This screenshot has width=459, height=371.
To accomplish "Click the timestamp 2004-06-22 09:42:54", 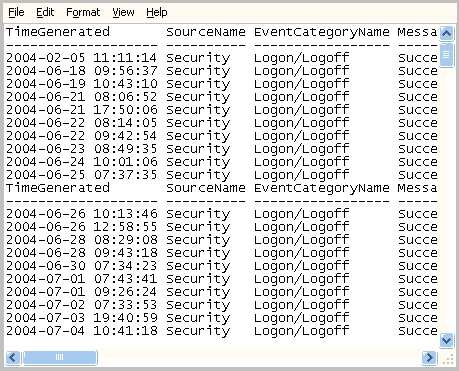I will [x=81, y=136].
